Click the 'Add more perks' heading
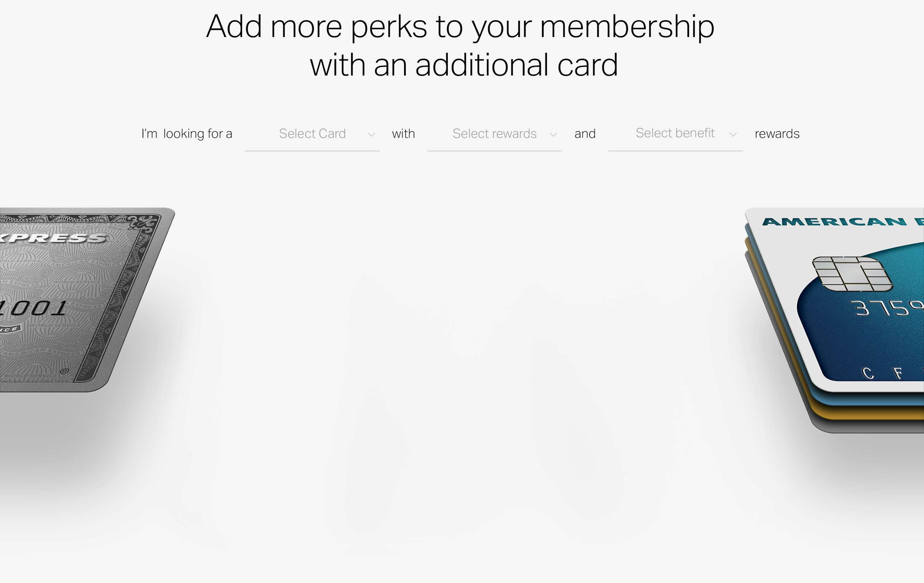Viewport: 924px width, 583px height. (x=460, y=26)
